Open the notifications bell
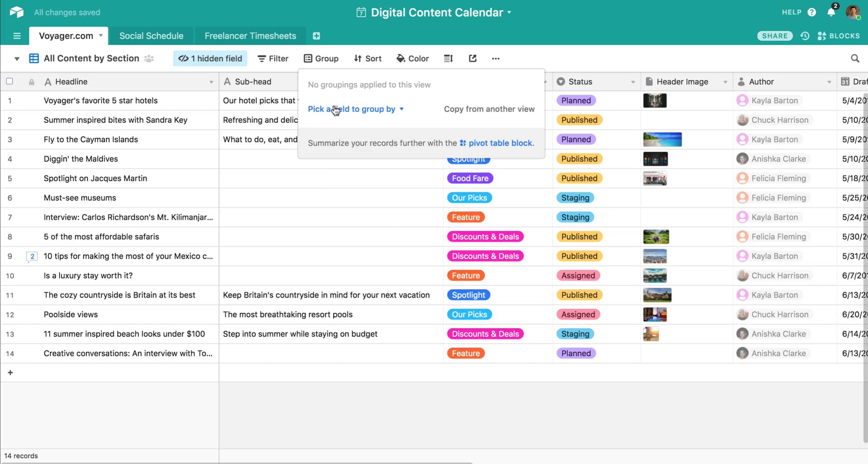Viewport: 868px width, 464px height. pyautogui.click(x=831, y=12)
